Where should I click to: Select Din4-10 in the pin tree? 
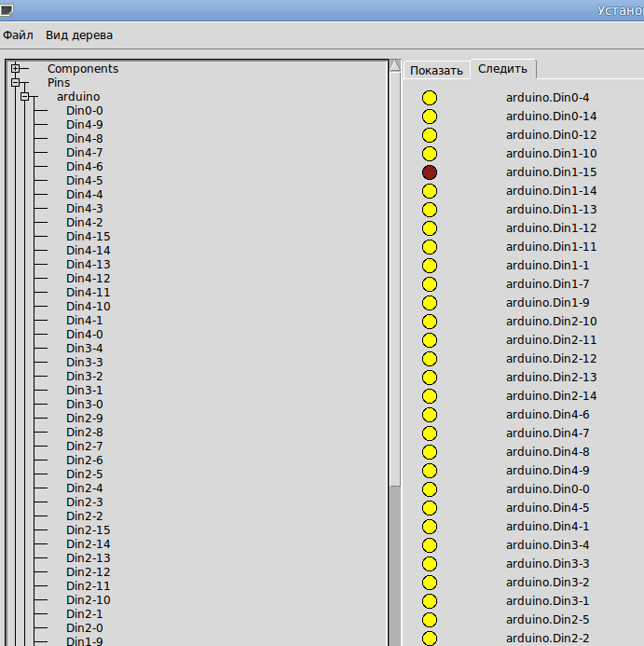click(89, 306)
